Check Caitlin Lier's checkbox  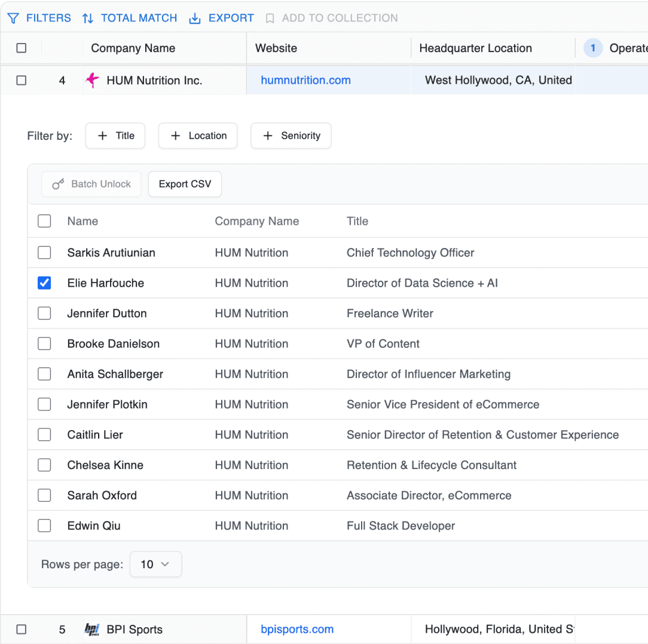(x=44, y=434)
